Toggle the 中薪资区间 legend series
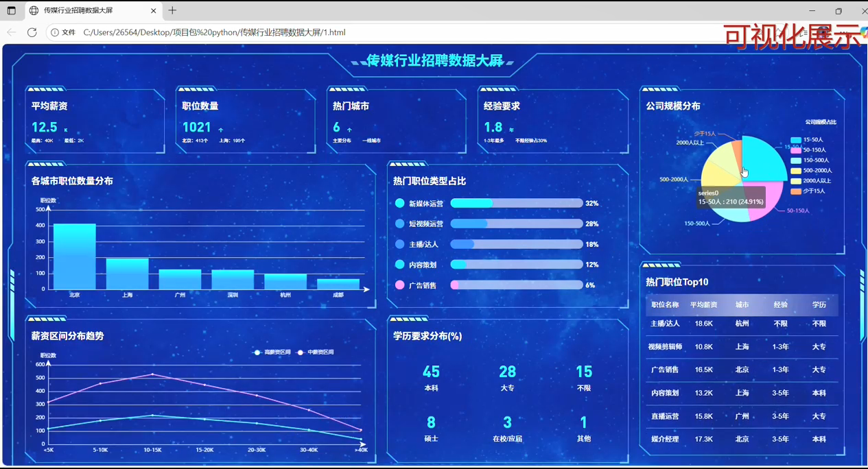868x469 pixels. [315, 352]
